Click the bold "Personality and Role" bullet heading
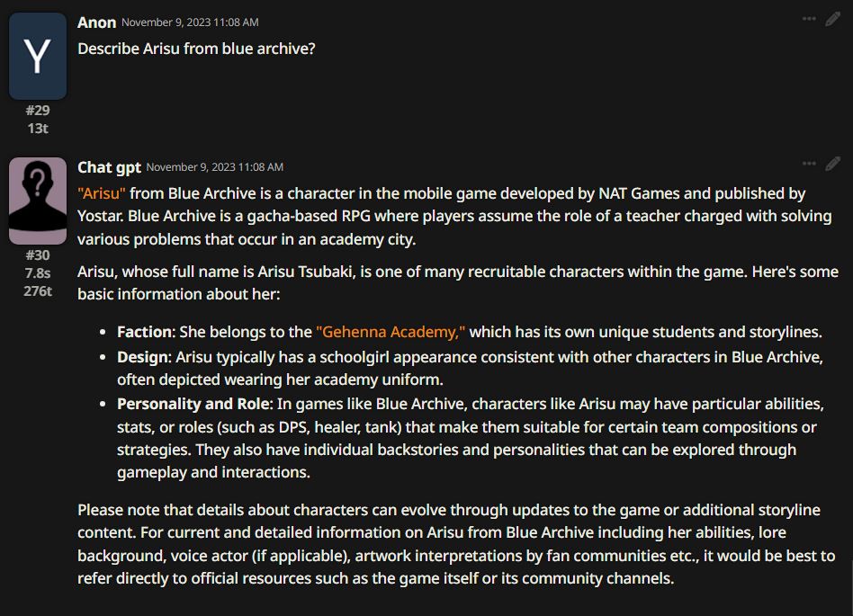Screen dimensions: 853x616 (x=193, y=404)
